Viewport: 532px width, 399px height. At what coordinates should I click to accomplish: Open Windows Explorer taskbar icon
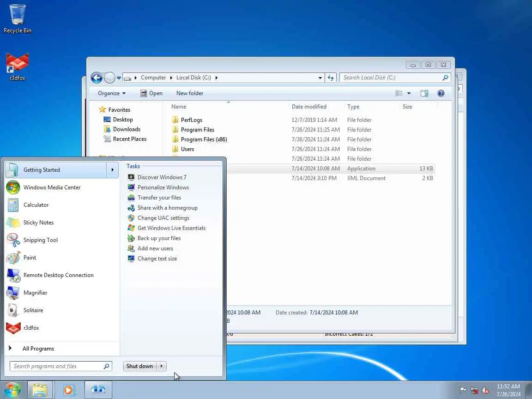(40, 390)
